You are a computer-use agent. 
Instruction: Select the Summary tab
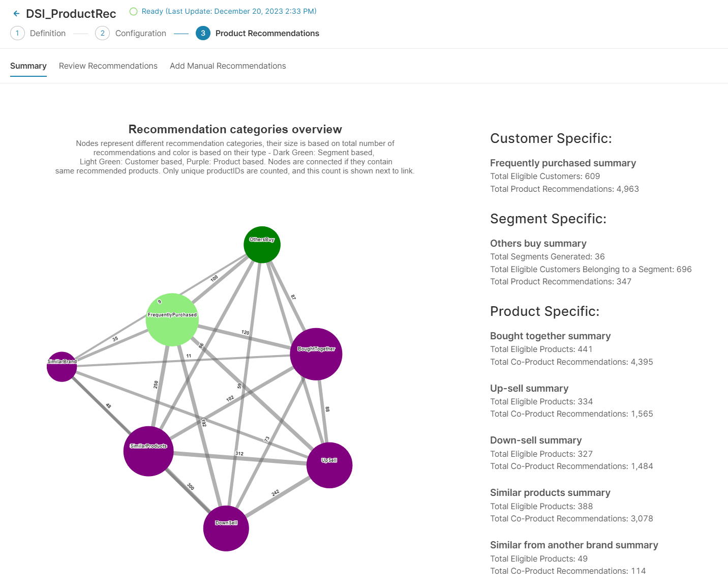click(x=28, y=66)
